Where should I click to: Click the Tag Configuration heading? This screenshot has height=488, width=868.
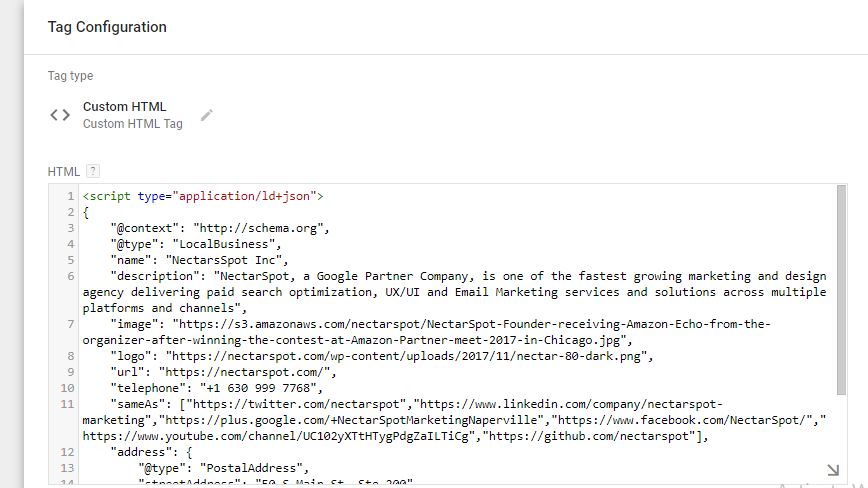(107, 27)
